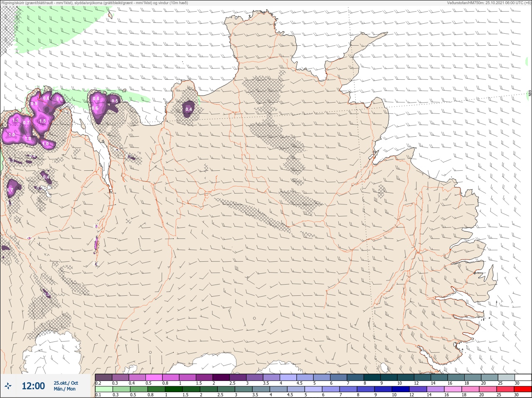Select the '25.okt./ Oct' date text
This screenshot has width=532, height=398.
click(x=66, y=383)
